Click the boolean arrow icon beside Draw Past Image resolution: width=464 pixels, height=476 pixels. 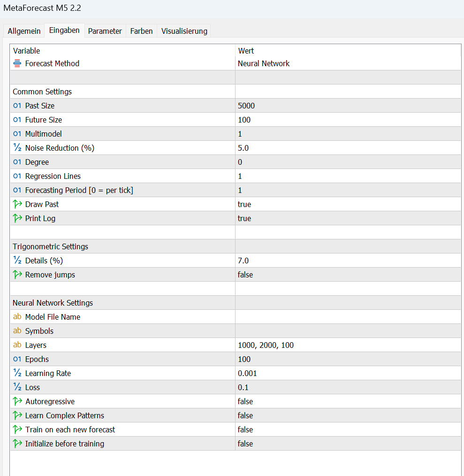(x=17, y=204)
